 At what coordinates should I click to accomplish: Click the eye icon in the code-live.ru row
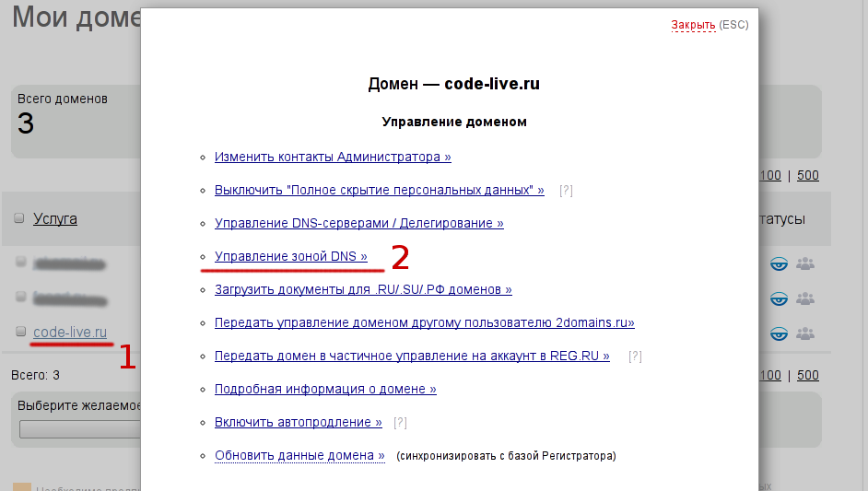pos(780,332)
